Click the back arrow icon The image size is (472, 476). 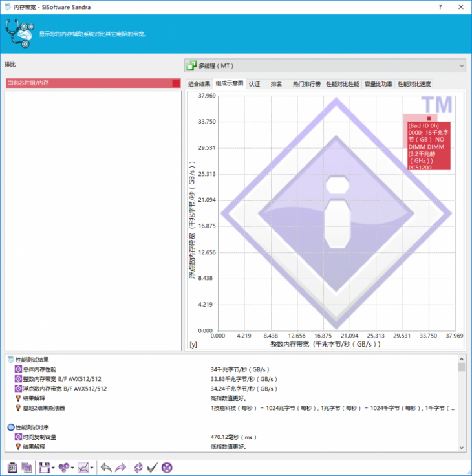[x=105, y=467]
